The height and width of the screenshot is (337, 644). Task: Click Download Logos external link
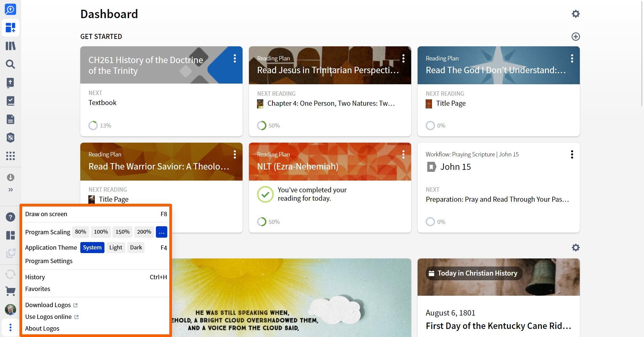click(51, 305)
